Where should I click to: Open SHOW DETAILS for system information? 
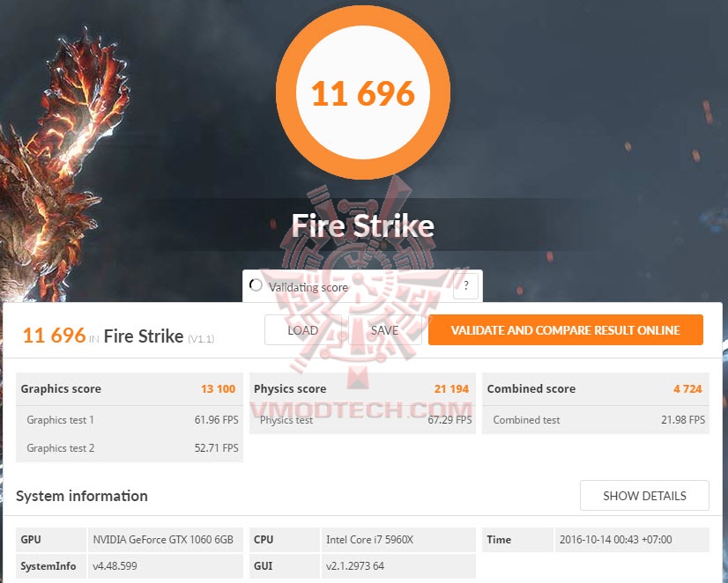[644, 496]
